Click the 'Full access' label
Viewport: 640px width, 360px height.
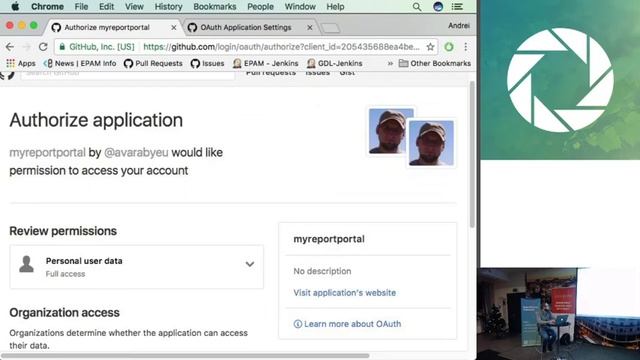click(x=65, y=274)
